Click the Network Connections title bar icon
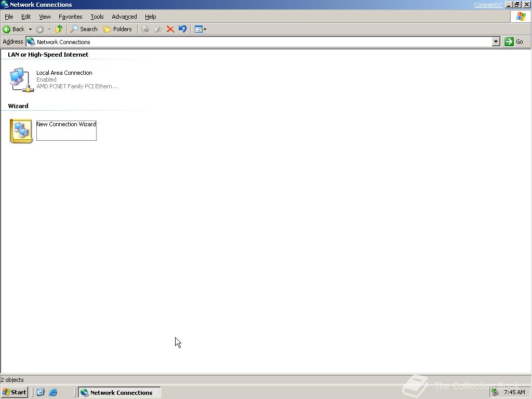 (5, 5)
